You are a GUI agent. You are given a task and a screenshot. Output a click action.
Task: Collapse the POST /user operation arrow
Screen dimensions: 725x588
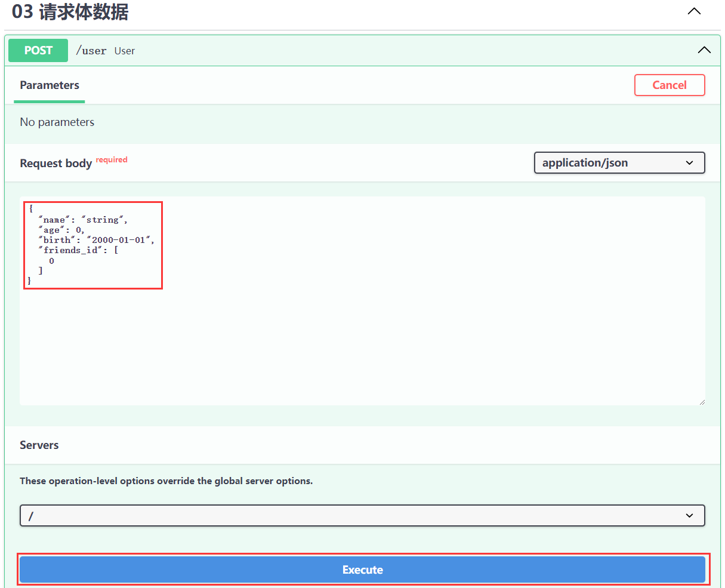point(704,50)
